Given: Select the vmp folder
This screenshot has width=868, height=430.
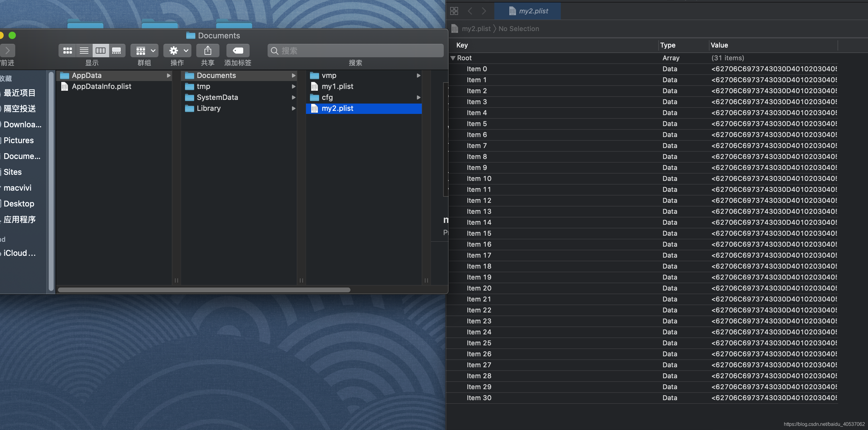Looking at the screenshot, I should (x=364, y=76).
